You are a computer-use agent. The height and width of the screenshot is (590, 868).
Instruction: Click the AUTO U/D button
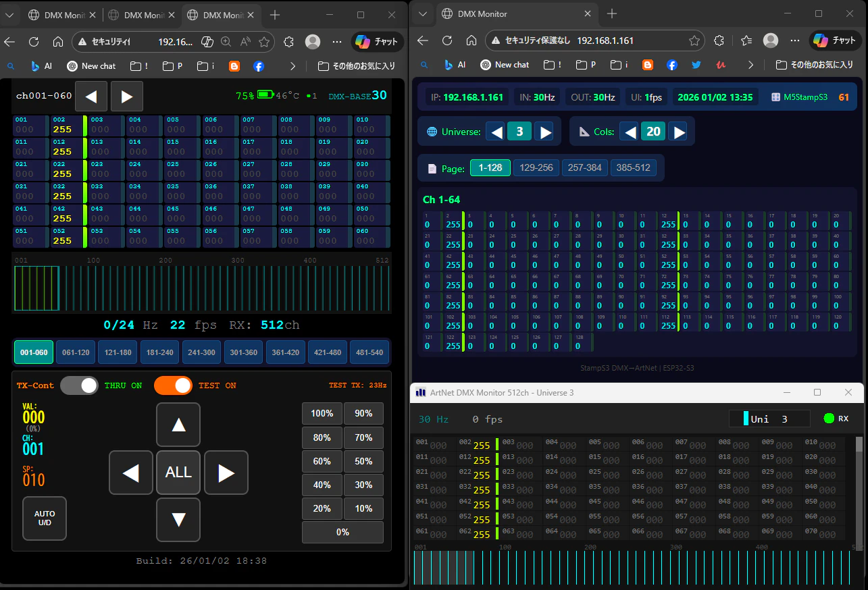pos(45,518)
